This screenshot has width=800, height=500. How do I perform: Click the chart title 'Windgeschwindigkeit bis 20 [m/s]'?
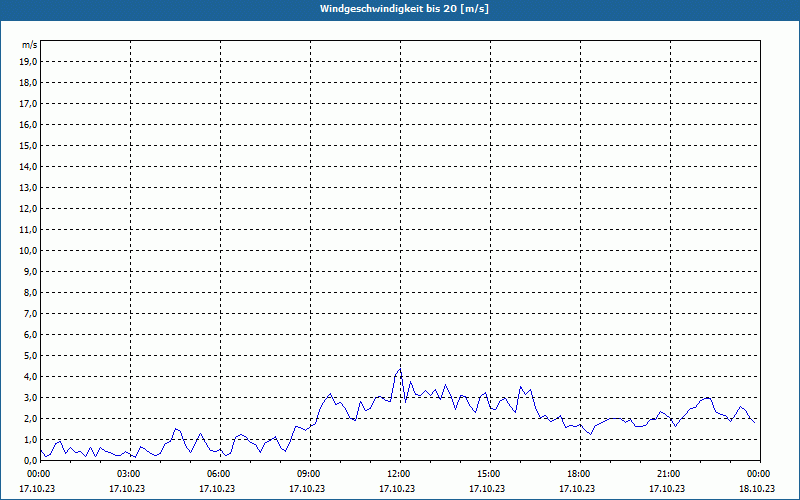404,9
